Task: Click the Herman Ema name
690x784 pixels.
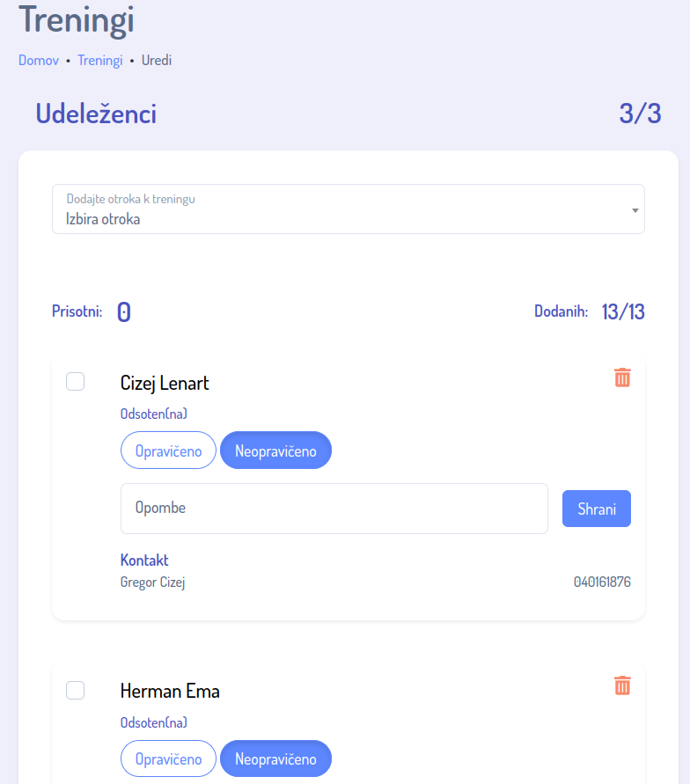Action: [170, 692]
